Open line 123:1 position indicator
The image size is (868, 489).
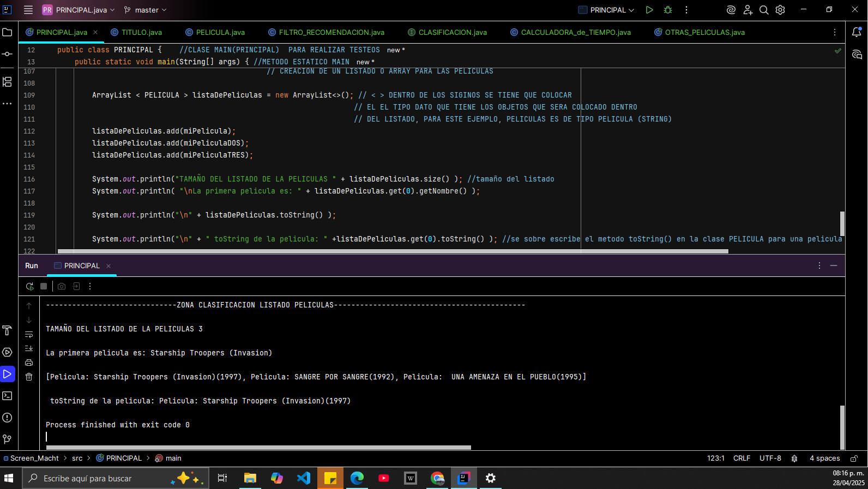[715, 458]
